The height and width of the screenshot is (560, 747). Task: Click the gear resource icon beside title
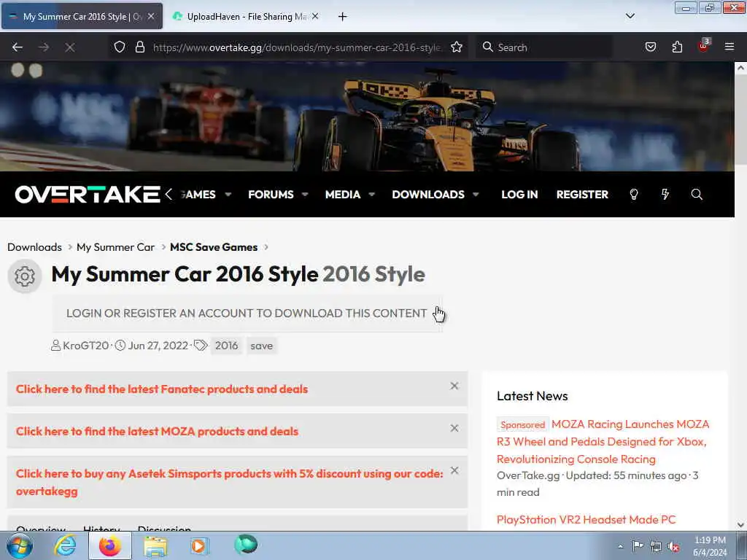coord(25,276)
